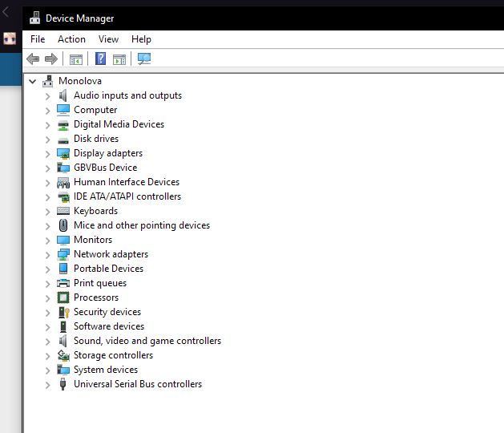Click Scan for hardware changes monitor icon

(x=144, y=59)
